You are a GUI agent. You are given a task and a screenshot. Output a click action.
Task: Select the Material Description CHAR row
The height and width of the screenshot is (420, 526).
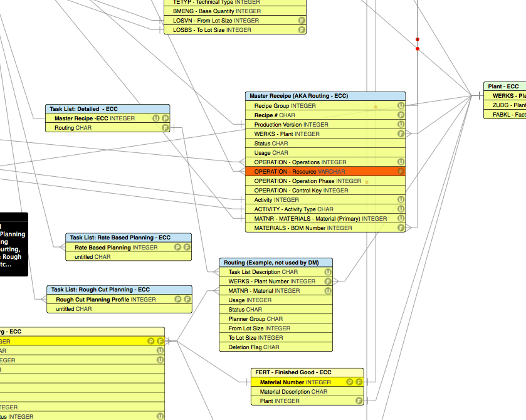tap(307, 392)
